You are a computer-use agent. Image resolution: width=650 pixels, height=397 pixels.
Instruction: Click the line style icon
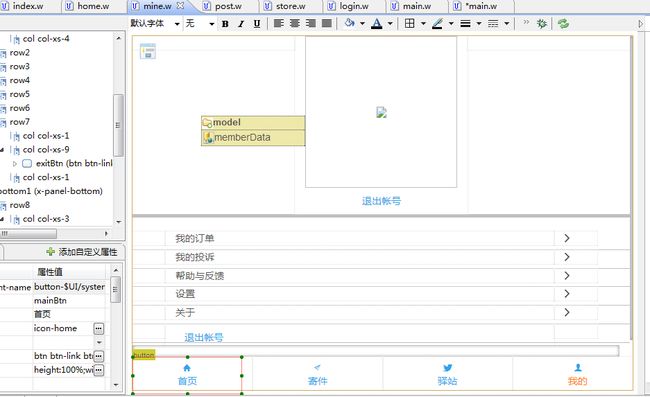pyautogui.click(x=493, y=24)
